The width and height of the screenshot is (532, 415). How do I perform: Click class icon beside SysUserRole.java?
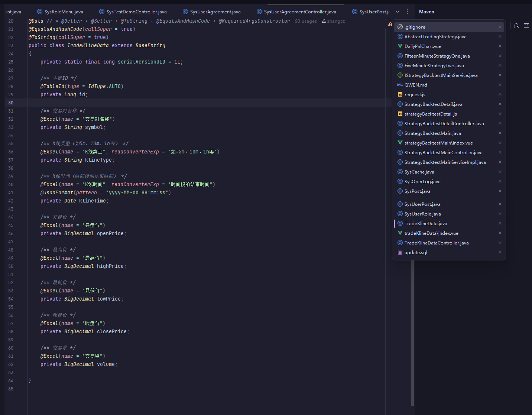tap(400, 214)
